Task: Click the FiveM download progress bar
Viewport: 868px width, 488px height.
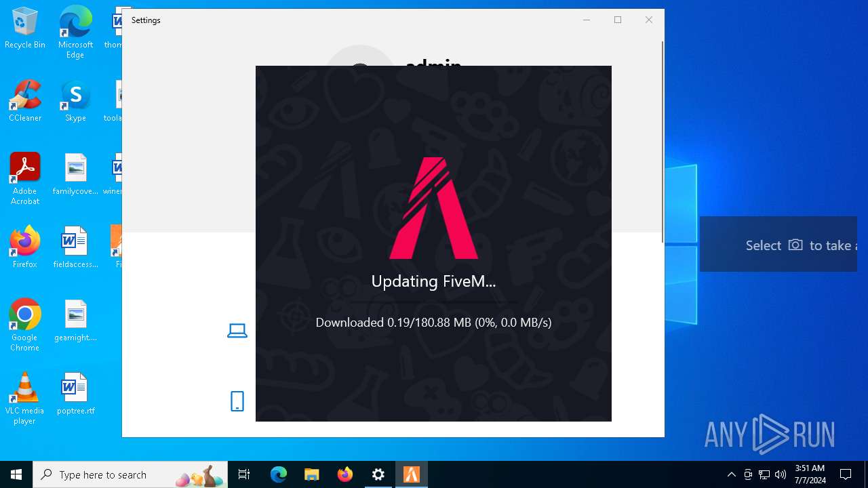Action: pyautogui.click(x=433, y=301)
